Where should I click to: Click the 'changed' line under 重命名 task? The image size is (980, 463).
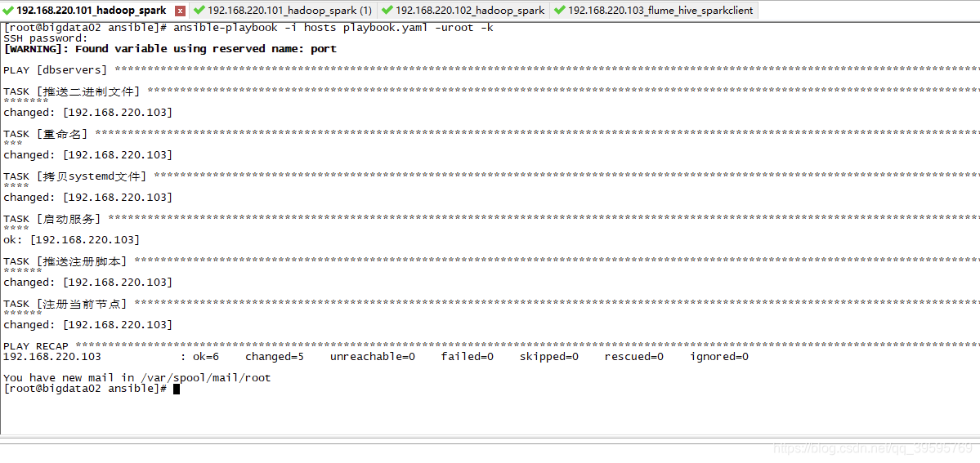pyautogui.click(x=87, y=155)
